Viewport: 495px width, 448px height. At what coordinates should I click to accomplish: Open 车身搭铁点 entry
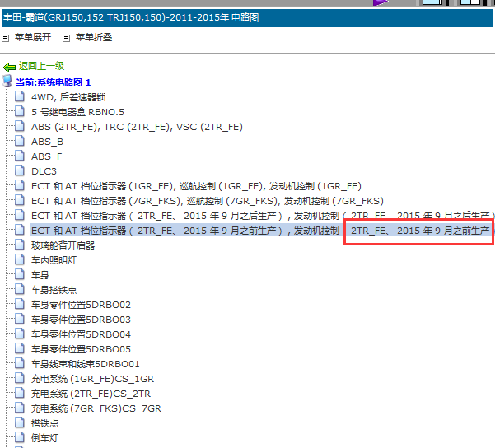(x=54, y=290)
